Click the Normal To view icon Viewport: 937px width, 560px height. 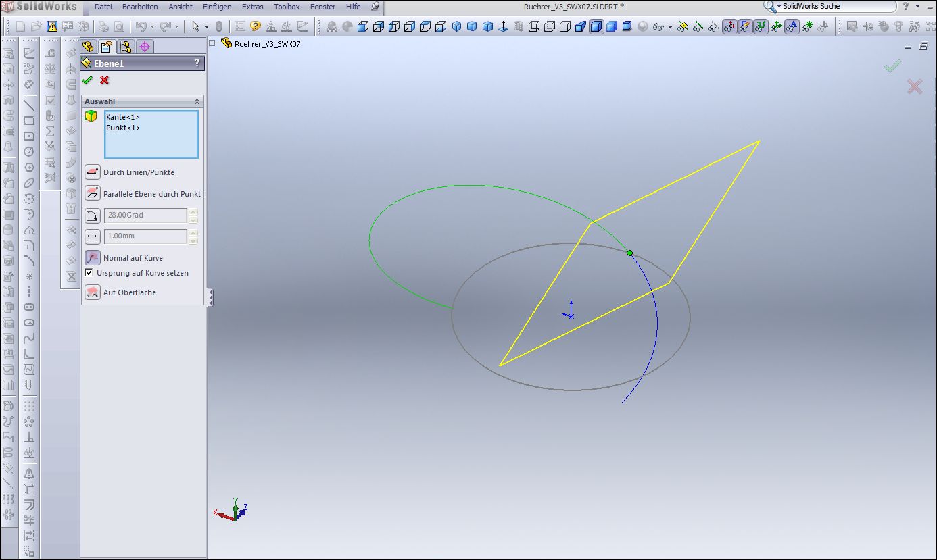[x=502, y=27]
